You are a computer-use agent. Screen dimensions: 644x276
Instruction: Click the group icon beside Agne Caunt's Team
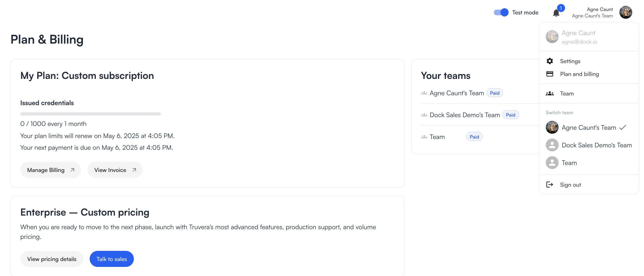point(424,93)
